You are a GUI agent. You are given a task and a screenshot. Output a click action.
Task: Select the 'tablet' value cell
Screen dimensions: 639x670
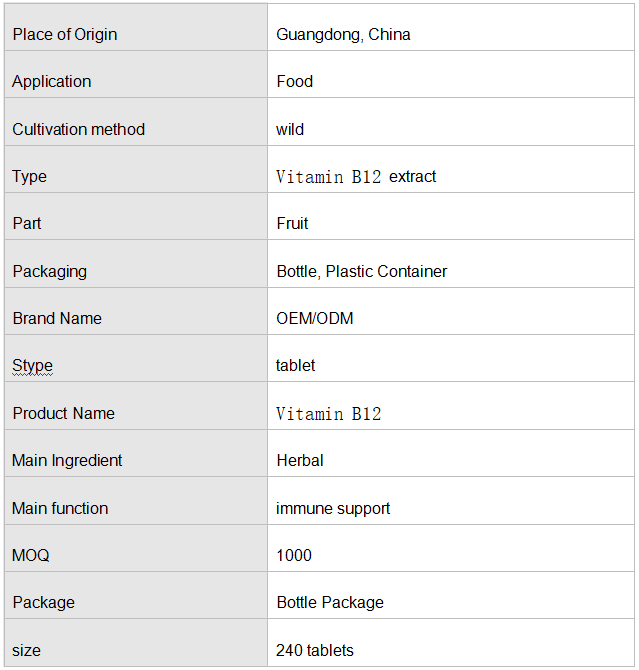[x=451, y=359]
